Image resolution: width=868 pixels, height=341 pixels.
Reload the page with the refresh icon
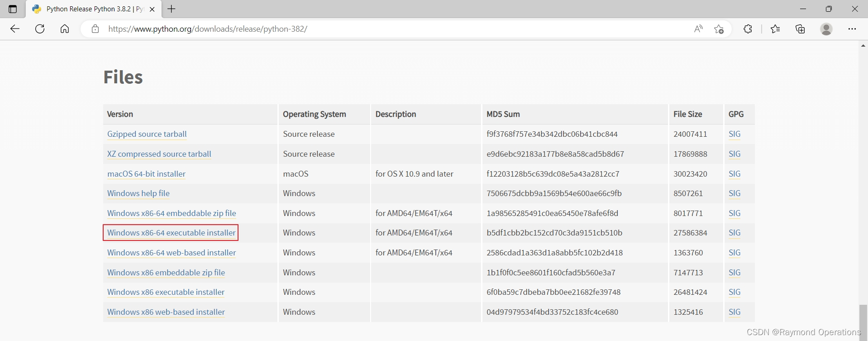coord(40,29)
